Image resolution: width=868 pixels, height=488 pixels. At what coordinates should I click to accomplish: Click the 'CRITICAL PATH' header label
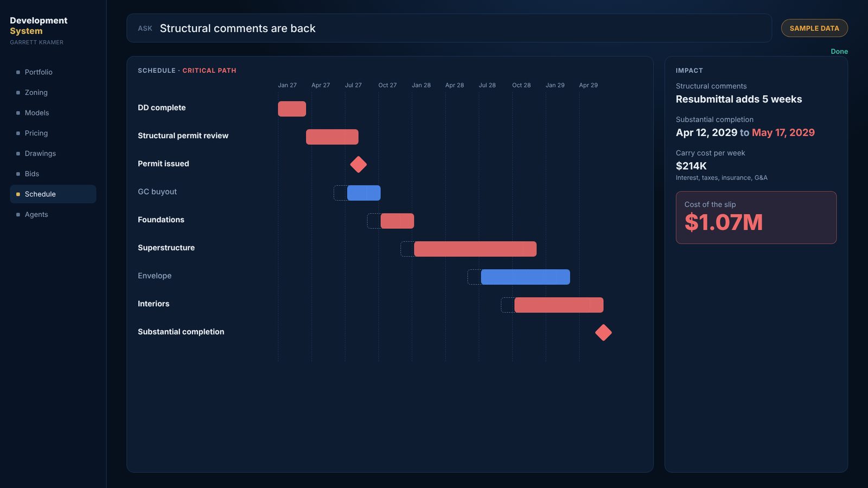coord(209,70)
